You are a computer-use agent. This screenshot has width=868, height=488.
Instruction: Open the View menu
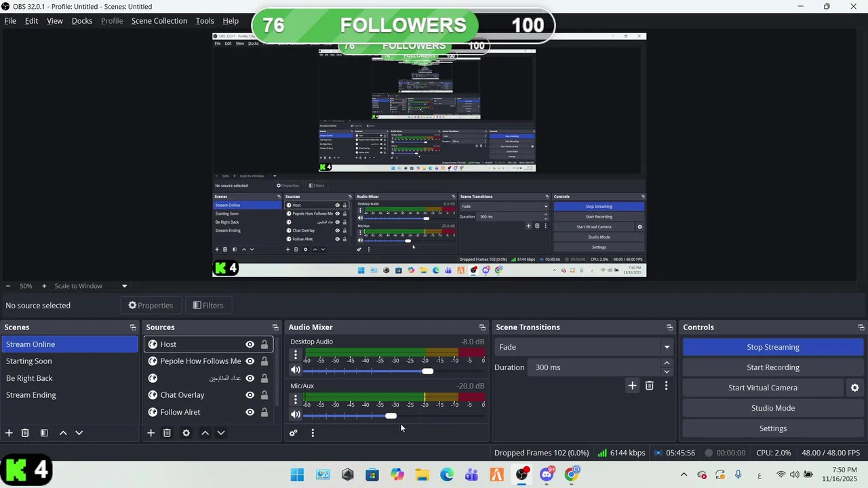click(55, 21)
